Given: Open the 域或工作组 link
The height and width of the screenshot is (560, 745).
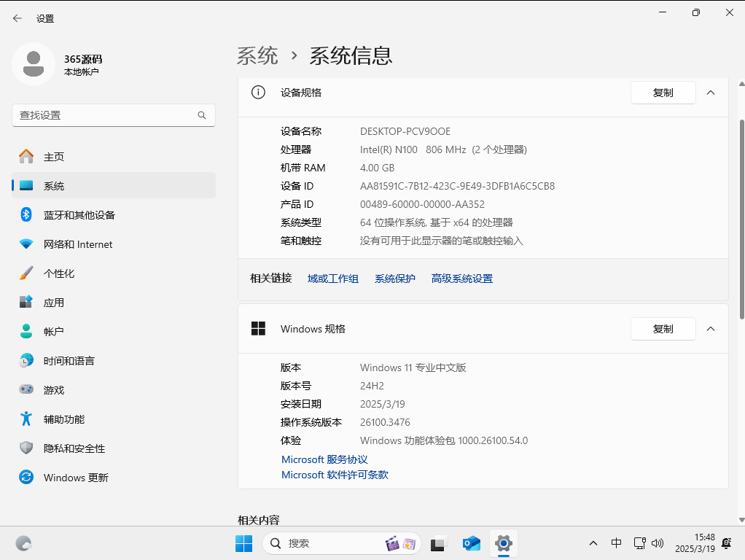Looking at the screenshot, I should (x=333, y=279).
